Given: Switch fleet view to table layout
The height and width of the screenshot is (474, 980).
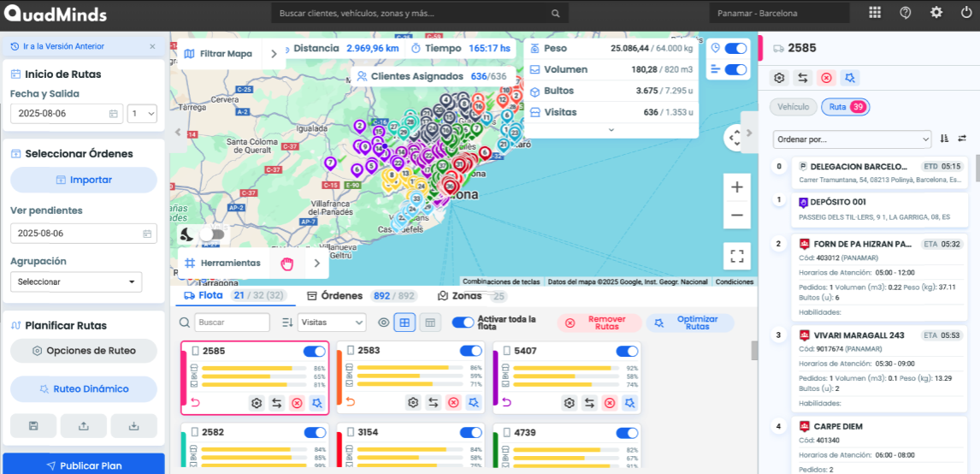Looking at the screenshot, I should click(430, 323).
